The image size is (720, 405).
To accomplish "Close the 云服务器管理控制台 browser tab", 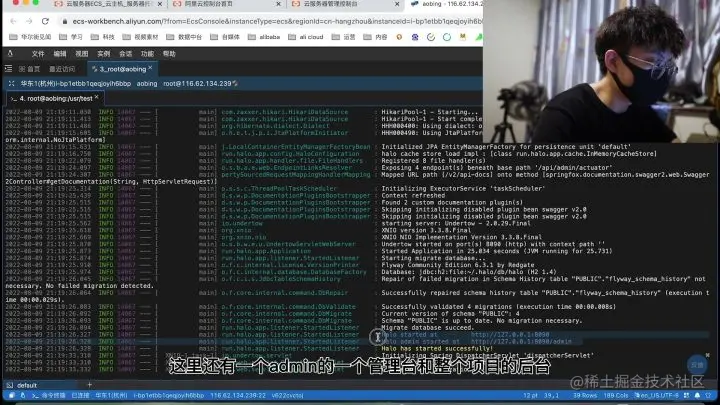I will tap(397, 4).
